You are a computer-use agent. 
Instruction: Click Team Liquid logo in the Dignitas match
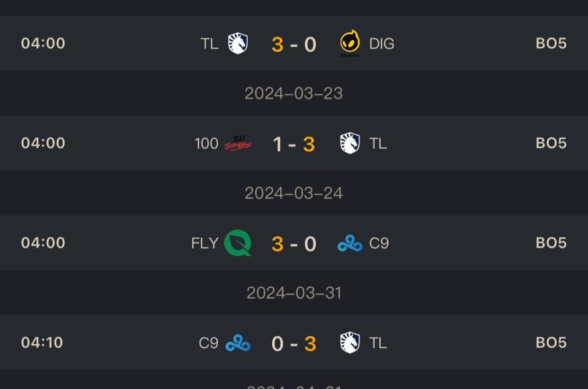[237, 44]
